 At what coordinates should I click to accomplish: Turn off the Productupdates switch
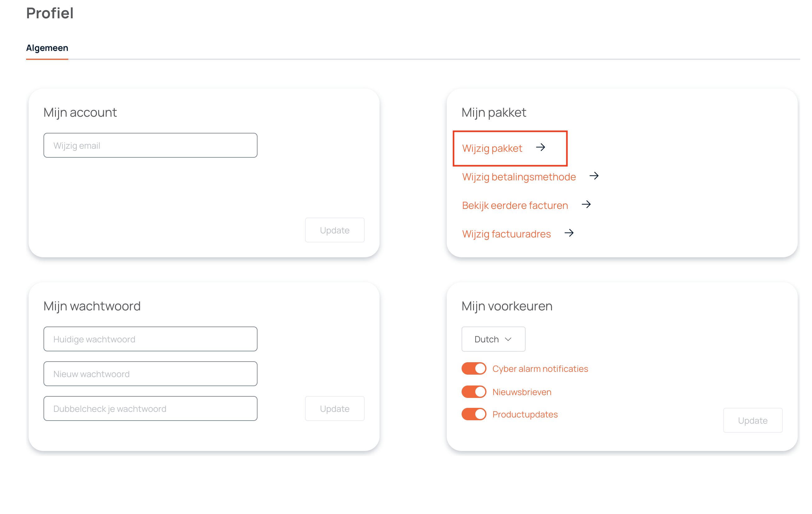click(474, 414)
